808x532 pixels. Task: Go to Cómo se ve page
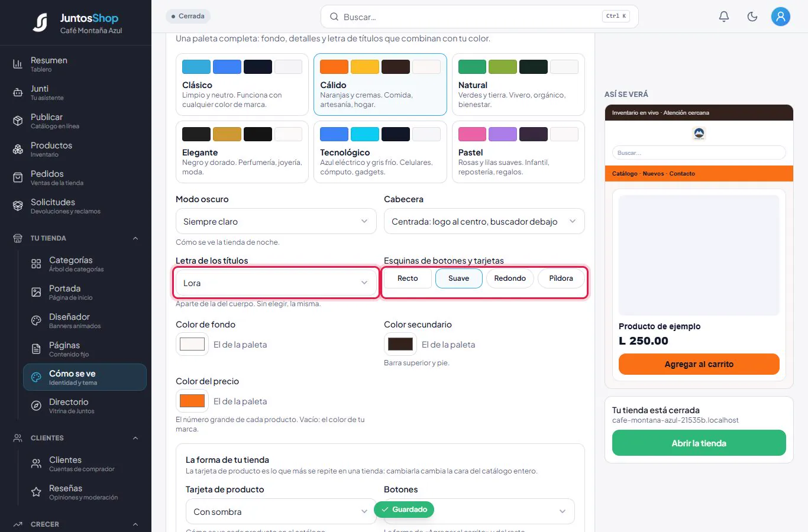click(x=85, y=377)
